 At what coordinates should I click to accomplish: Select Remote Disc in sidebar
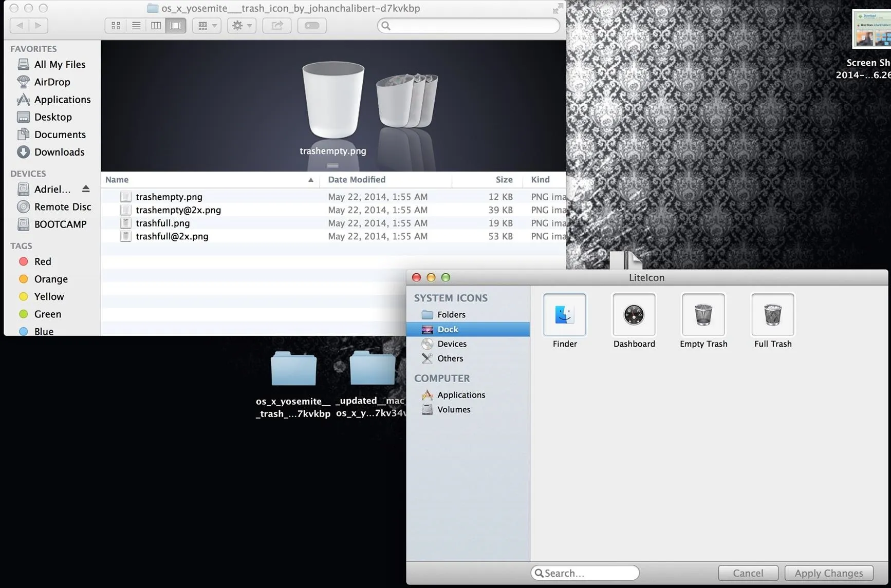point(54,206)
